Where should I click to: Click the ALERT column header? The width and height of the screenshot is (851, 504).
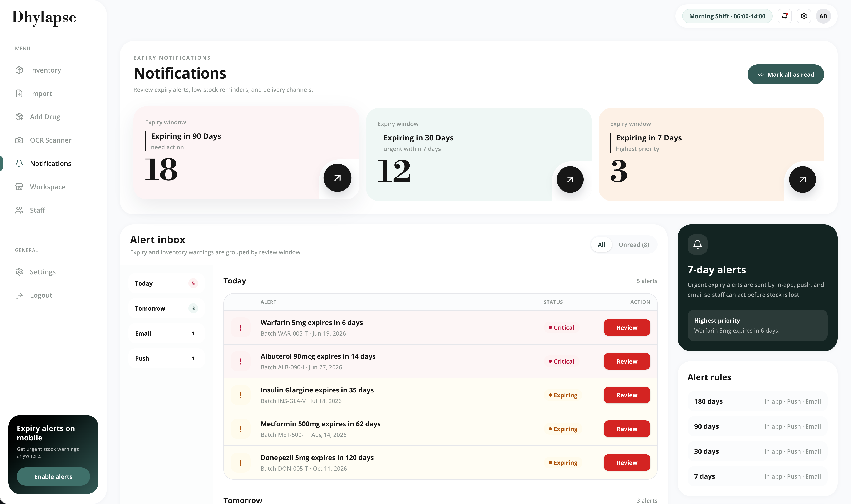pyautogui.click(x=268, y=302)
